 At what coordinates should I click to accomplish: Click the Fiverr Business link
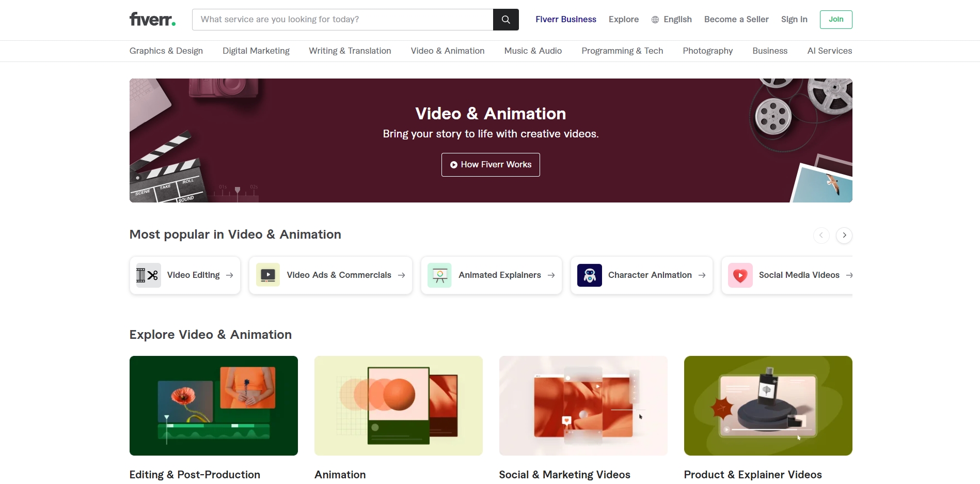coord(566,20)
